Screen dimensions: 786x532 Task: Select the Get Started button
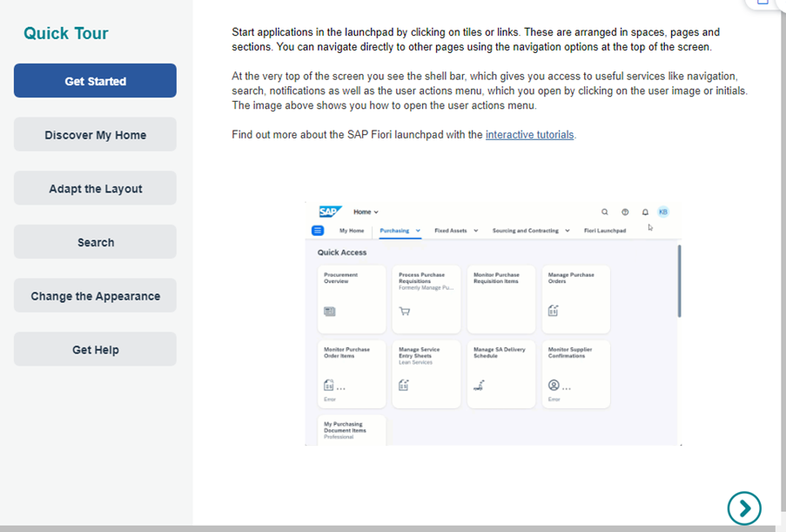[95, 81]
